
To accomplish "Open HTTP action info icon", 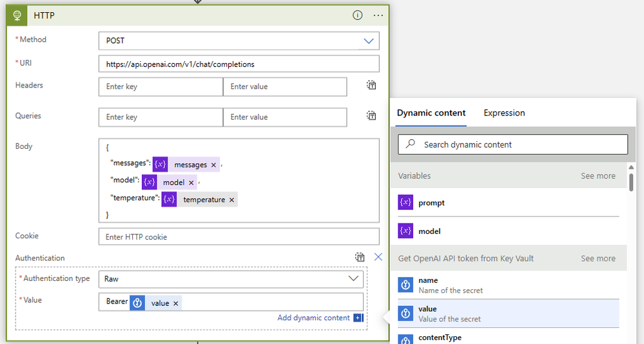I will pos(357,15).
